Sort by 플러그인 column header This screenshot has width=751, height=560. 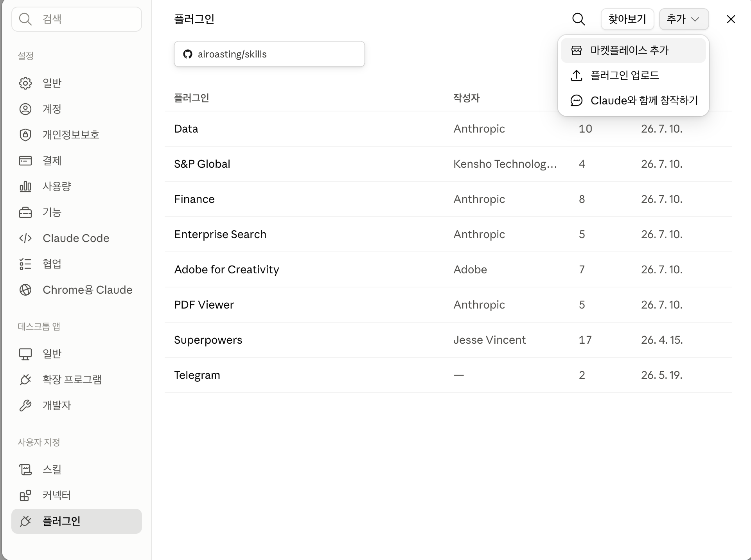(x=192, y=98)
